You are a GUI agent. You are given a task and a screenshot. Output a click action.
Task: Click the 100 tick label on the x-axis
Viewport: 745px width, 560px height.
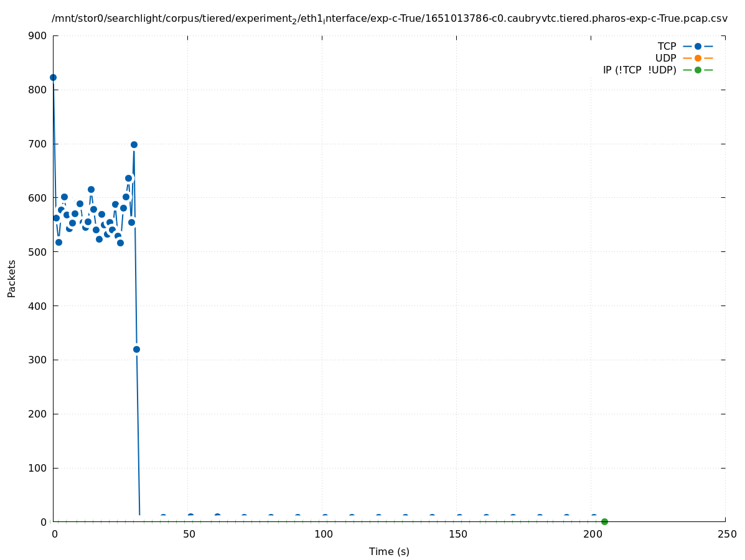(x=323, y=534)
